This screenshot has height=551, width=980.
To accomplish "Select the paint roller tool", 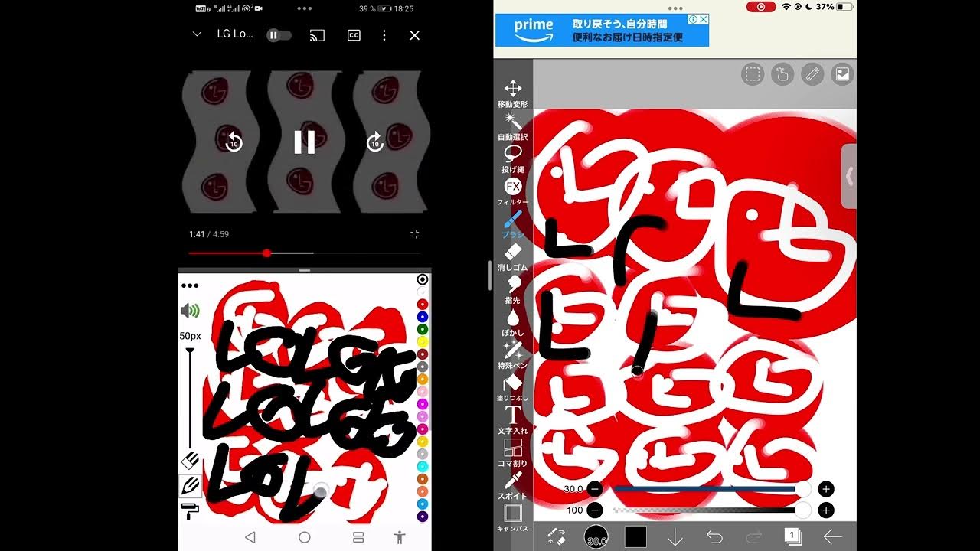I will [190, 510].
